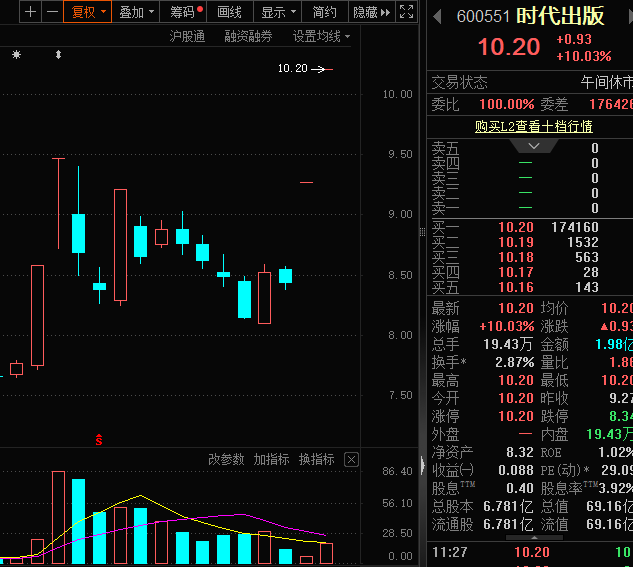
Task: Click stock name 时代出版
Action: click(560, 16)
